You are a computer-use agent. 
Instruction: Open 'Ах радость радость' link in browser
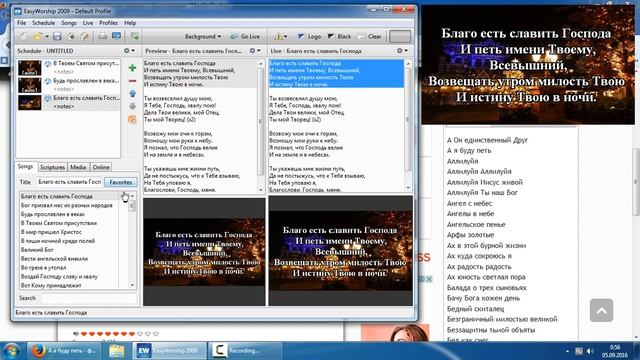coord(479,267)
